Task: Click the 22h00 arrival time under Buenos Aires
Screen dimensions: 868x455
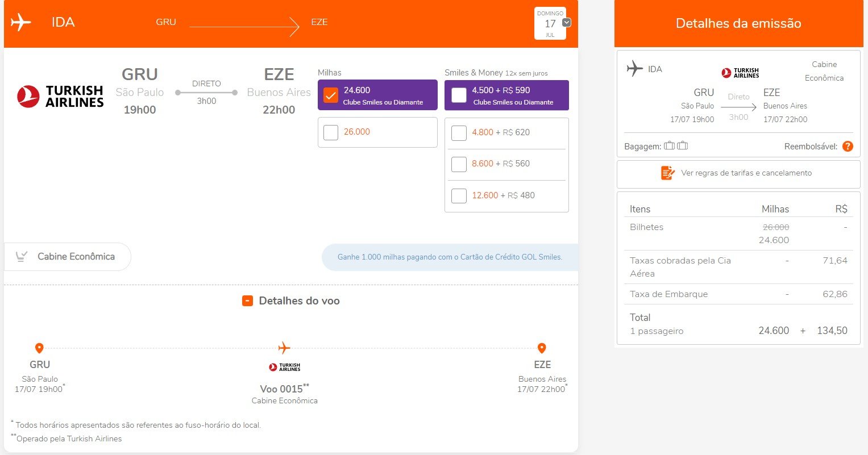Action: [x=279, y=110]
